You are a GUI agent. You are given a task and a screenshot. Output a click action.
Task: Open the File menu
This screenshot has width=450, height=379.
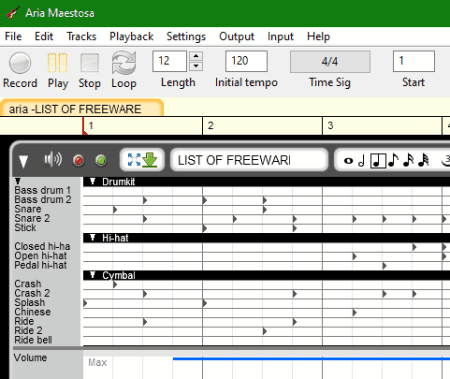click(13, 36)
